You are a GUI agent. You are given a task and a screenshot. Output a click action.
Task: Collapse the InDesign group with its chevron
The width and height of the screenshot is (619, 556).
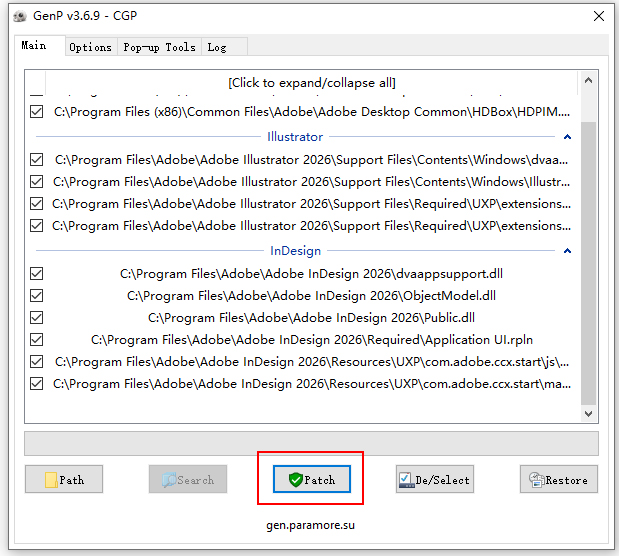point(567,251)
